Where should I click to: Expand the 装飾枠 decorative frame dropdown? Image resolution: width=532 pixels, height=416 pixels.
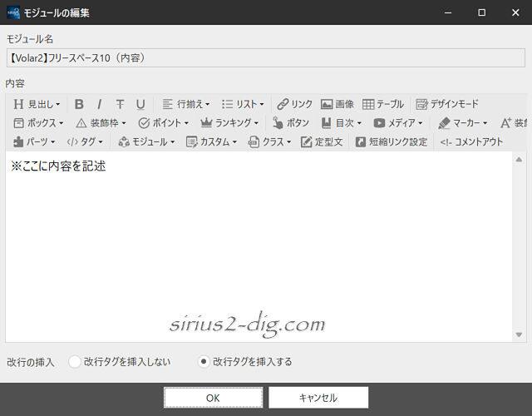coord(101,123)
